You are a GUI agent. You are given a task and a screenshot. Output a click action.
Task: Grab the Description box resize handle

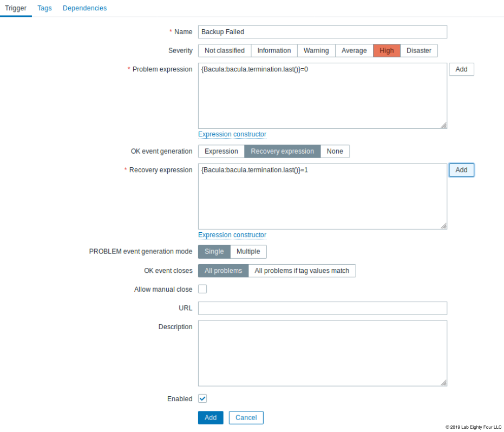coord(443,383)
